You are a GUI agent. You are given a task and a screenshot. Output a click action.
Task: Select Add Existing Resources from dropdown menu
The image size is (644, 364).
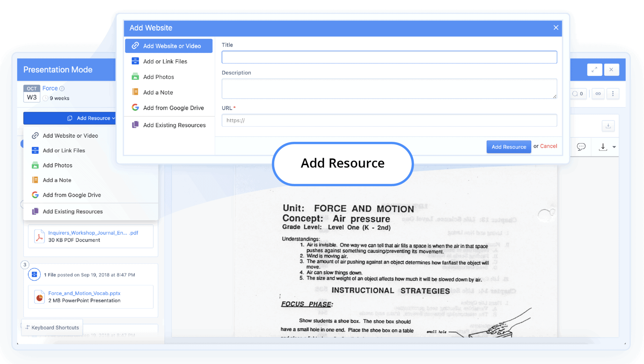[91, 211]
